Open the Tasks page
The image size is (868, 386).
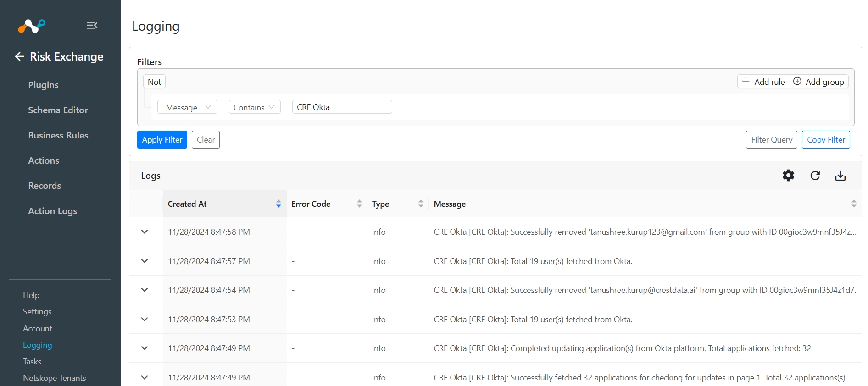tap(32, 362)
